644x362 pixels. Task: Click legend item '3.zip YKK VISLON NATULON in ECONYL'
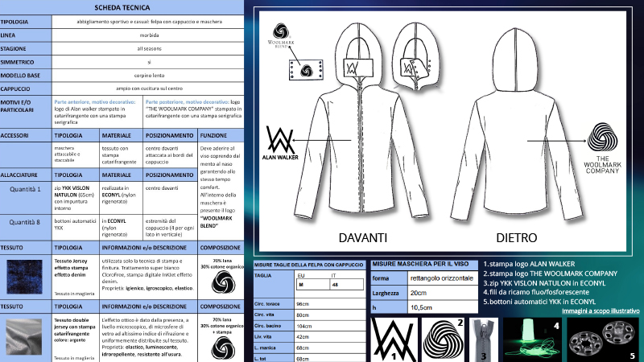coord(544,283)
